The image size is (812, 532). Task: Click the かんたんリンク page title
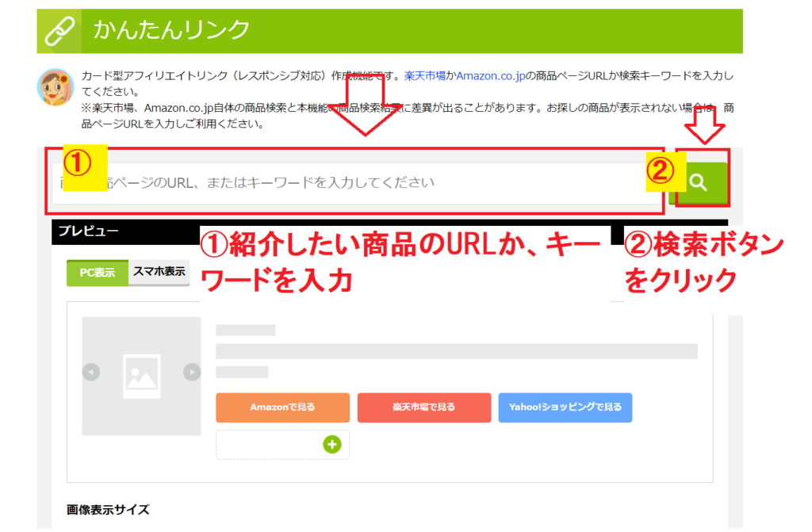click(171, 31)
